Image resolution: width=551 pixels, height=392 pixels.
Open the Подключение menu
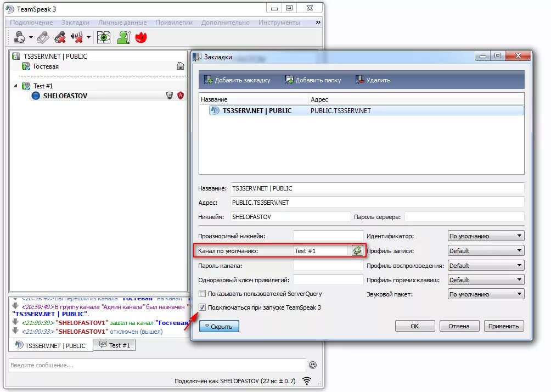coord(31,23)
